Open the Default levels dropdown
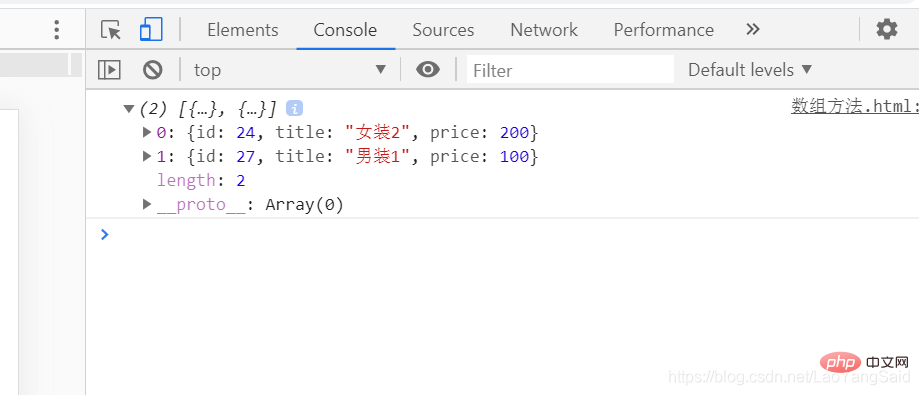This screenshot has height=395, width=919. tap(750, 70)
